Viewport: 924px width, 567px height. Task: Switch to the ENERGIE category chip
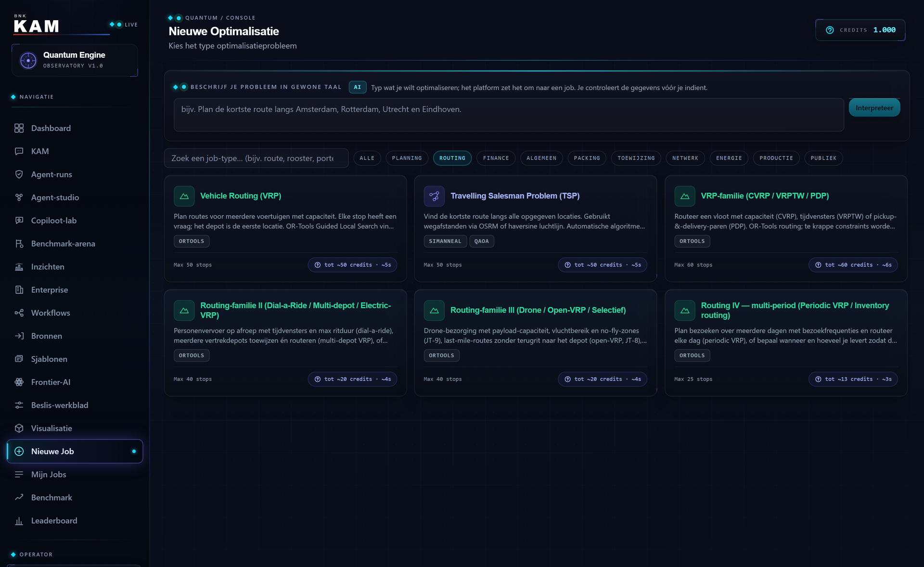click(x=729, y=158)
